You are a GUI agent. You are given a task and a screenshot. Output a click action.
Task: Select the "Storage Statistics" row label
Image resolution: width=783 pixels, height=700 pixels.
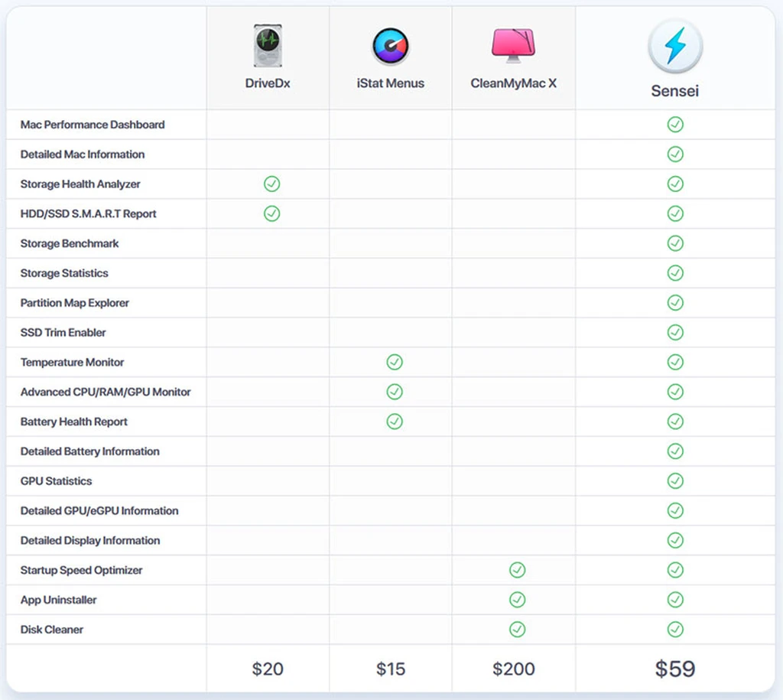tap(64, 273)
